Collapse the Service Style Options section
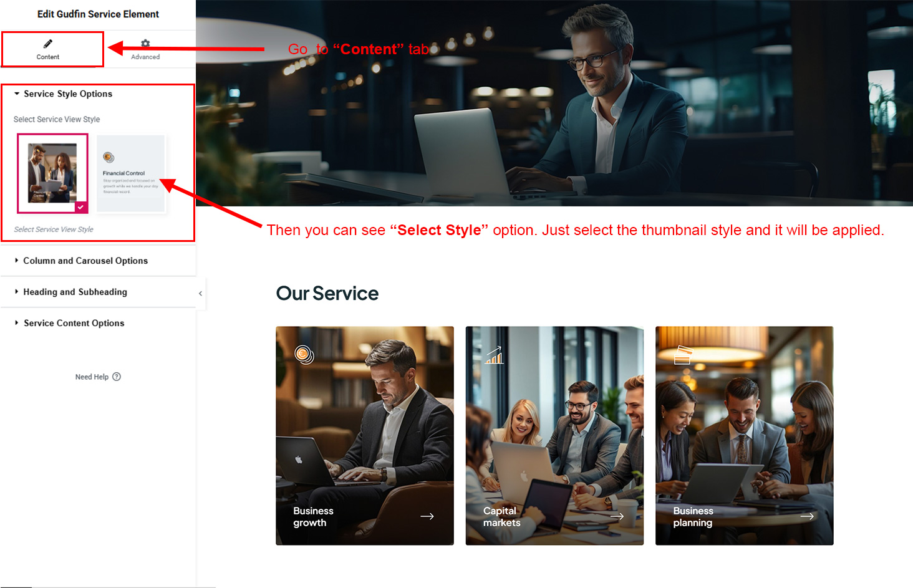913x588 pixels. pyautogui.click(x=67, y=94)
